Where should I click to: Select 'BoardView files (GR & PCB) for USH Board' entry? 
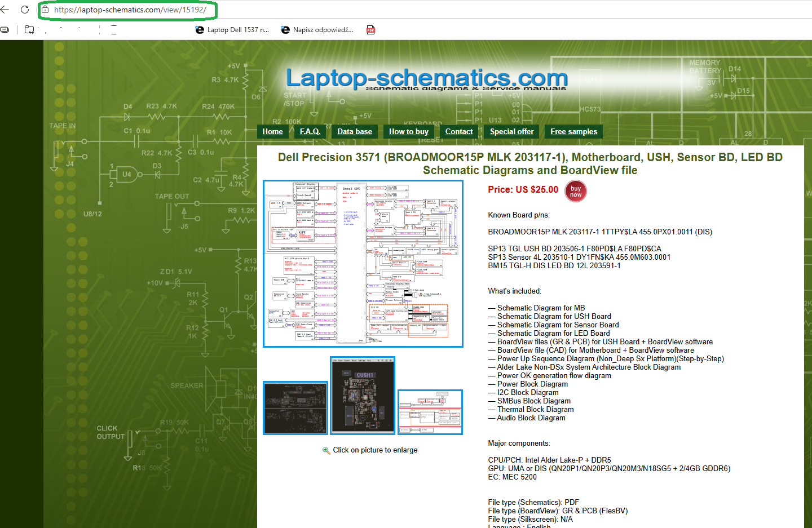point(600,342)
